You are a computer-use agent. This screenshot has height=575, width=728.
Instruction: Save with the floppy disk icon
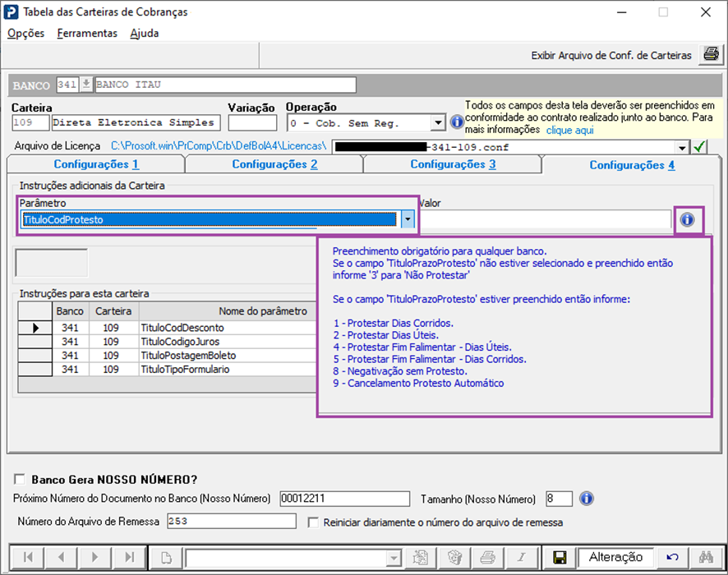(x=560, y=558)
